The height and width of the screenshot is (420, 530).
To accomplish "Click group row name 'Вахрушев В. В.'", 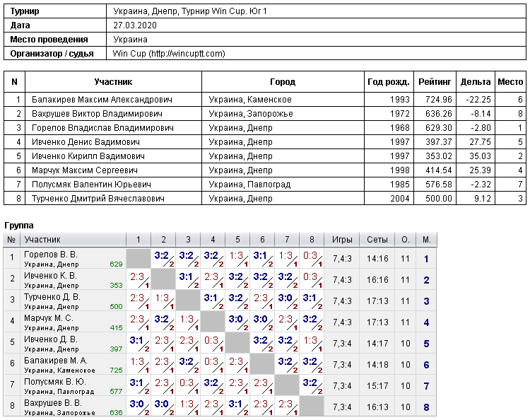I will [53, 403].
